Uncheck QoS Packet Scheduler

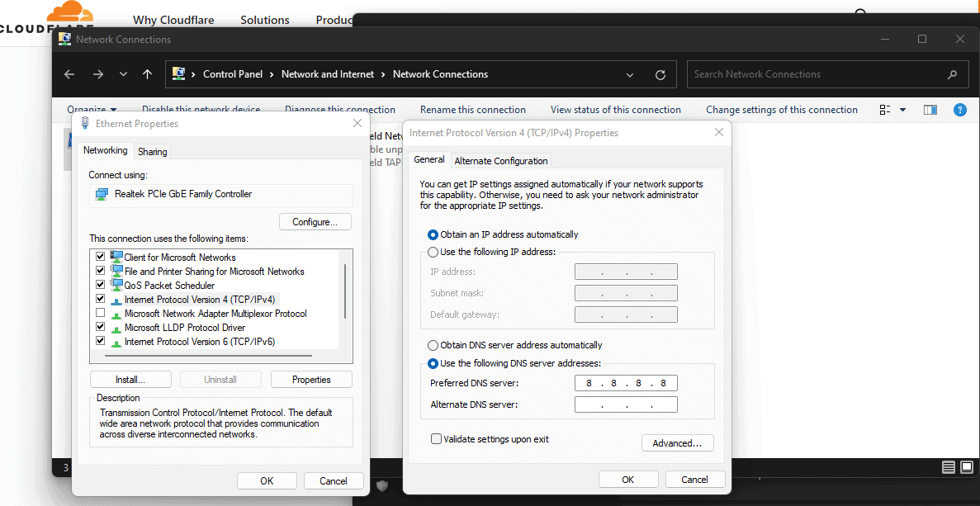tap(100, 284)
